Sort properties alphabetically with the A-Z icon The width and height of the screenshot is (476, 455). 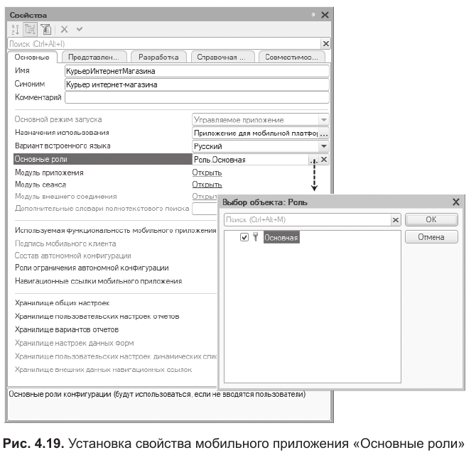pyautogui.click(x=15, y=29)
